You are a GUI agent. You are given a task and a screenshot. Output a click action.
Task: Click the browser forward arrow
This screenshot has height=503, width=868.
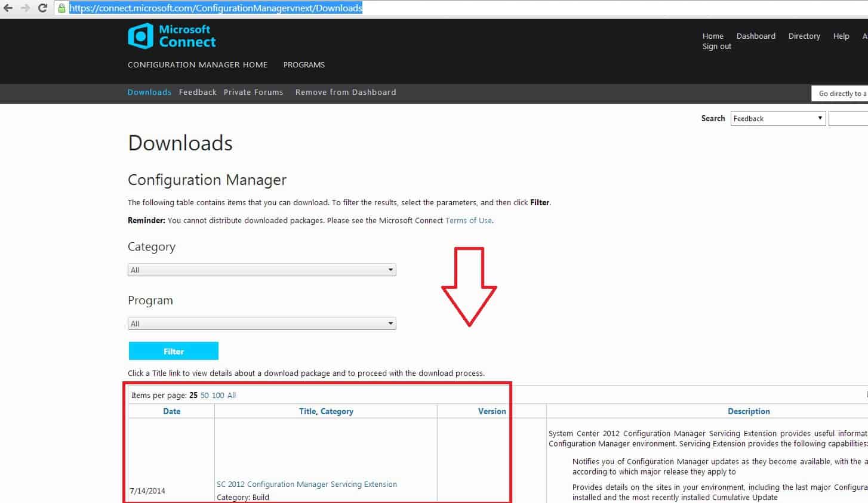click(x=25, y=8)
